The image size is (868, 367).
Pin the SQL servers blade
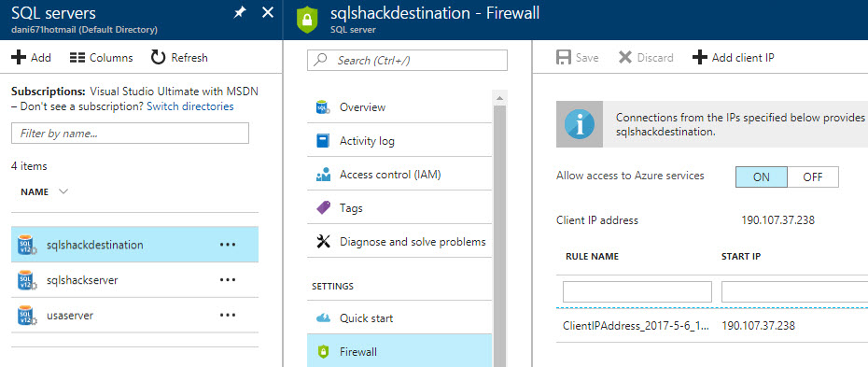tap(239, 12)
